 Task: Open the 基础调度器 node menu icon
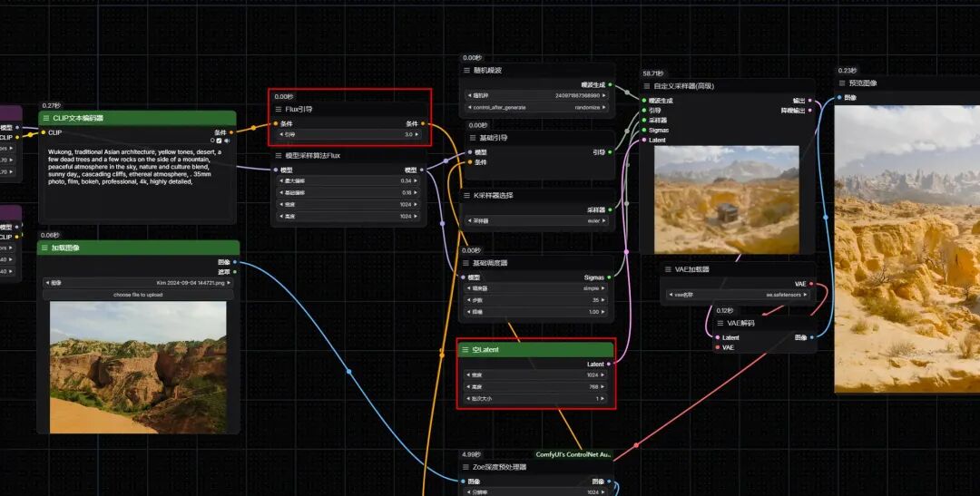[467, 263]
